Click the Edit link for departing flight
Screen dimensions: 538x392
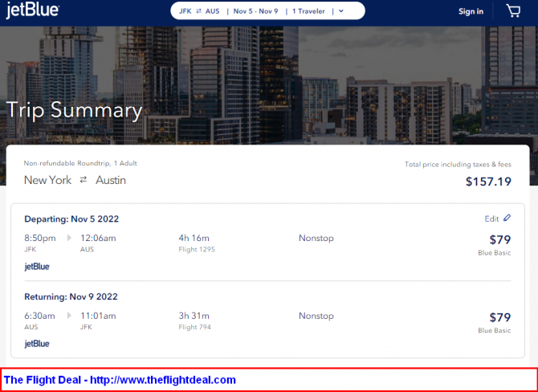click(491, 218)
